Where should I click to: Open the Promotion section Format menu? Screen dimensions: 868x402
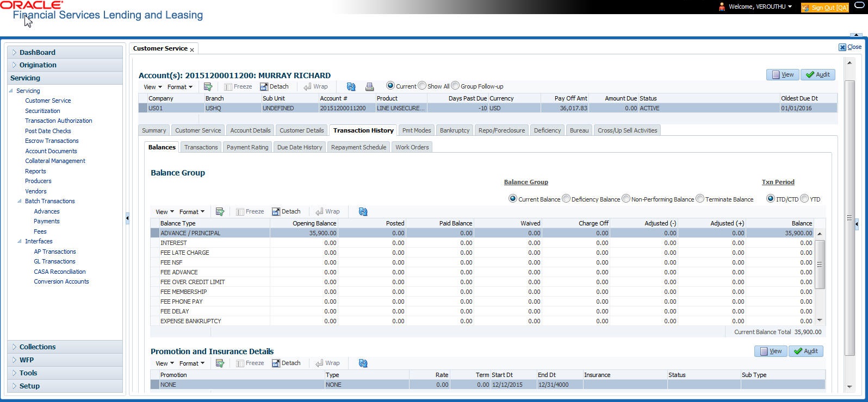[x=192, y=363]
